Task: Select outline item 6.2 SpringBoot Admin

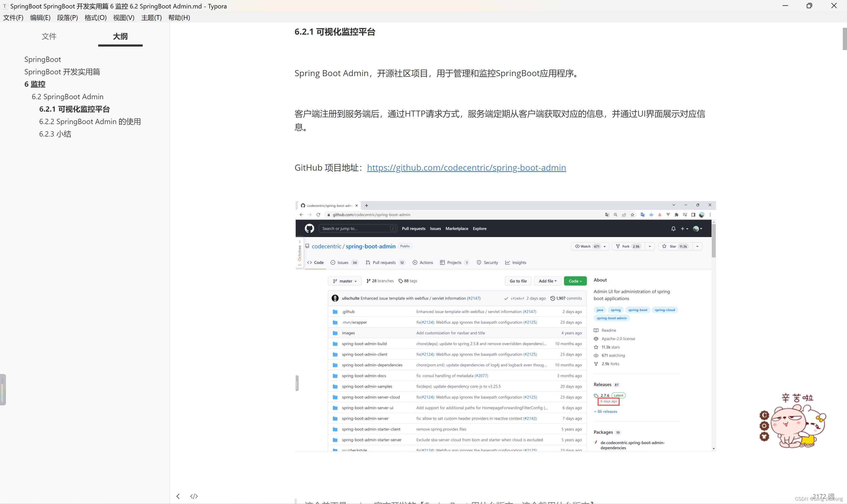Action: [x=67, y=97]
